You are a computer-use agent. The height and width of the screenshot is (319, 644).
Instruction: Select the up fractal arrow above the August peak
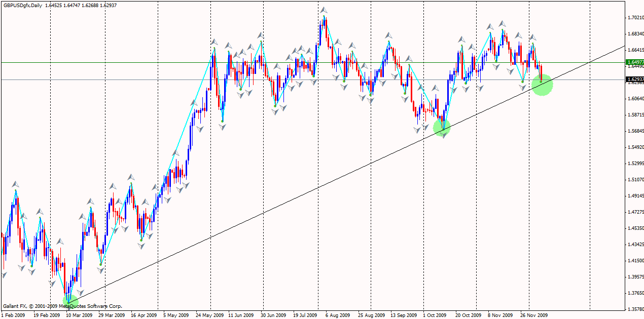[323, 10]
